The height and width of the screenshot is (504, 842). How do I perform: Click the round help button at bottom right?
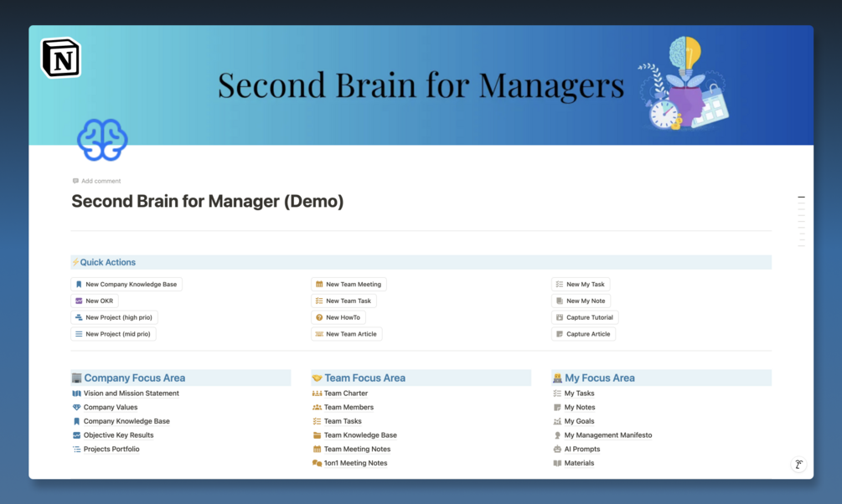798,465
